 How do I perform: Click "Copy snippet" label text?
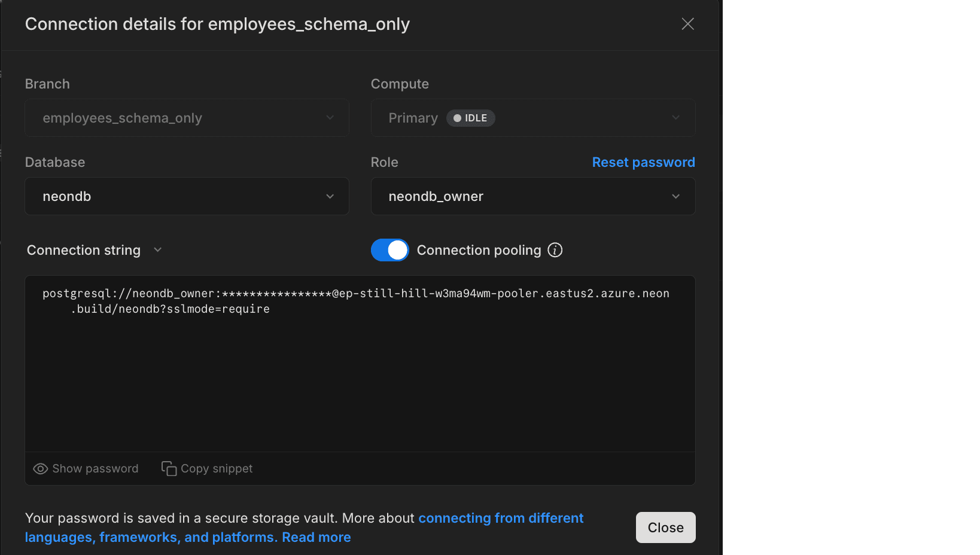[217, 469]
